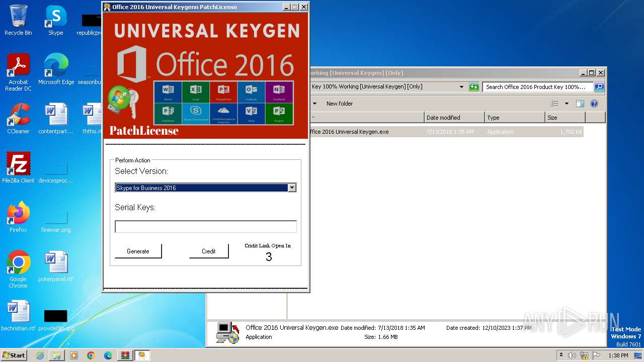
Task: Select the FileZilla Client desktop icon
Action: 18,168
